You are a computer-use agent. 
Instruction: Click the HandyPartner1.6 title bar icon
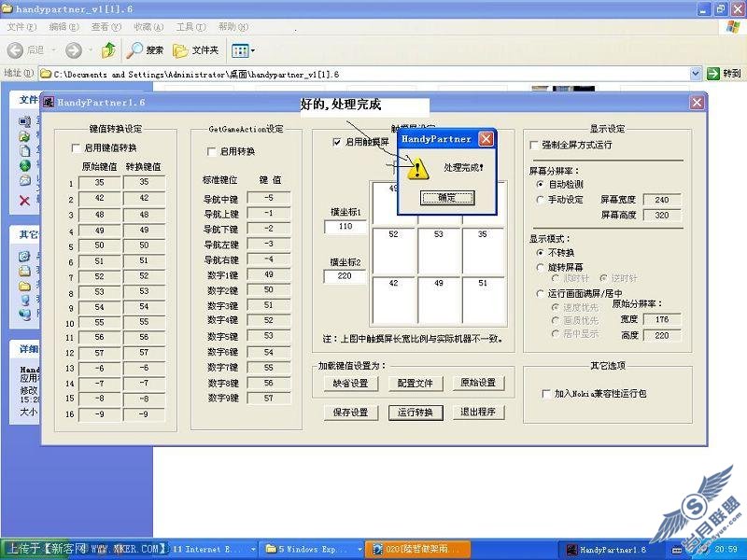point(49,102)
